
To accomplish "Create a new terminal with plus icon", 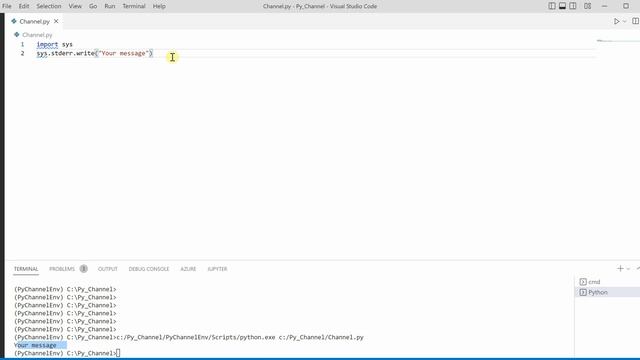I will 620,269.
